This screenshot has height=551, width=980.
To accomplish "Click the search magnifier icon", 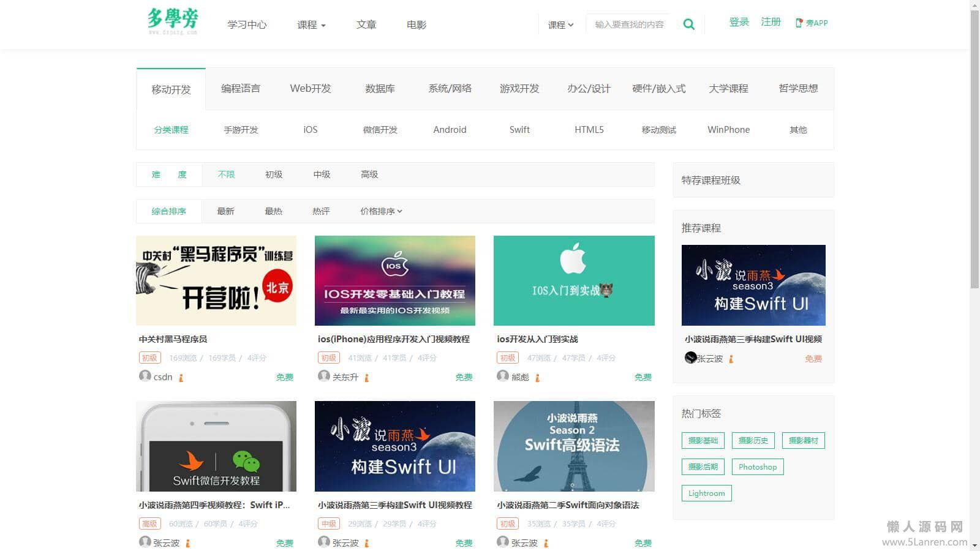I will coord(689,24).
